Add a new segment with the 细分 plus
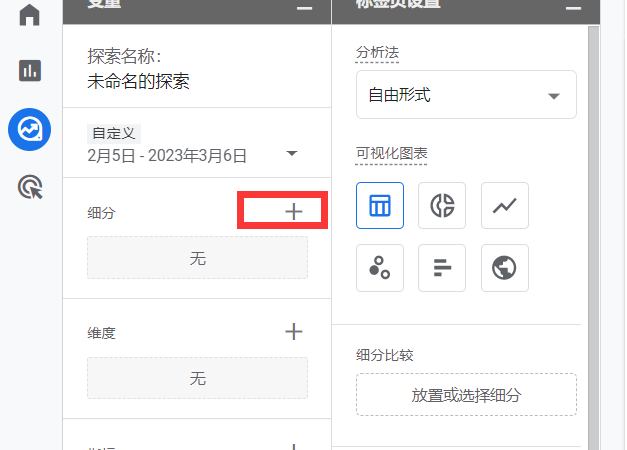Screen dimensions: 627x450 click(x=294, y=212)
